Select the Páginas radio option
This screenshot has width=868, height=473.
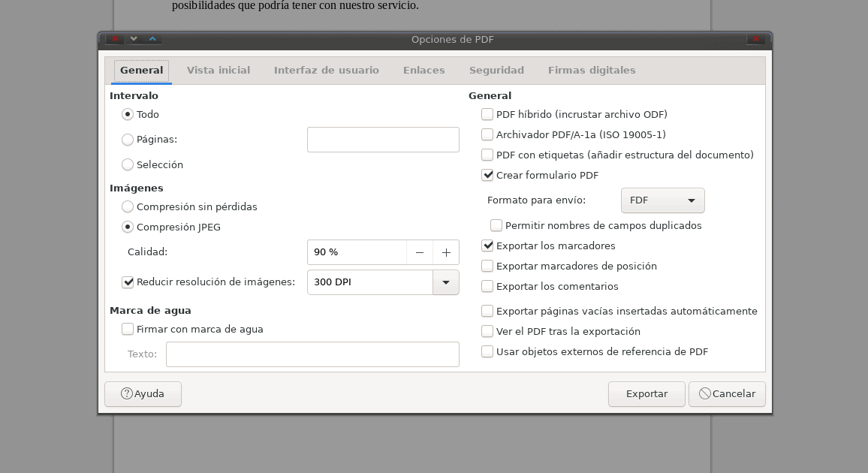128,140
